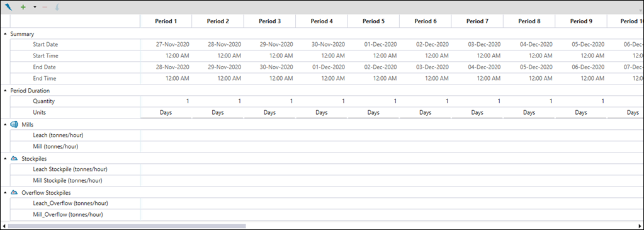Click Period 8 start date 04-Dec-2020

pyautogui.click(x=529, y=45)
